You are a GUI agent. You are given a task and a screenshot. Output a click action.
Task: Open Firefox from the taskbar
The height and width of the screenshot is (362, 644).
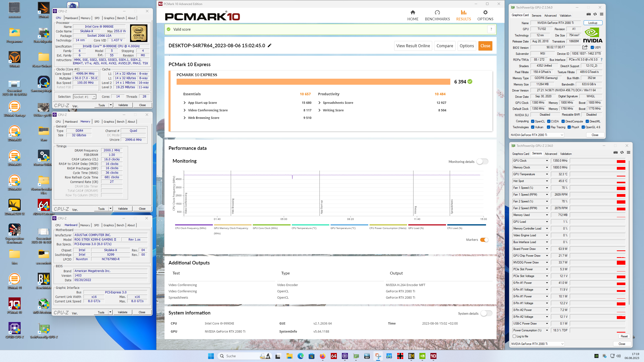click(x=323, y=356)
